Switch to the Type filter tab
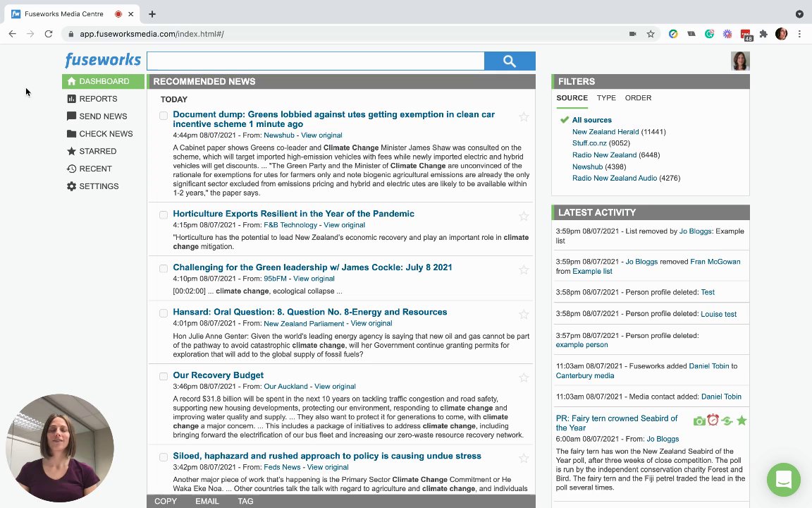 (x=606, y=98)
